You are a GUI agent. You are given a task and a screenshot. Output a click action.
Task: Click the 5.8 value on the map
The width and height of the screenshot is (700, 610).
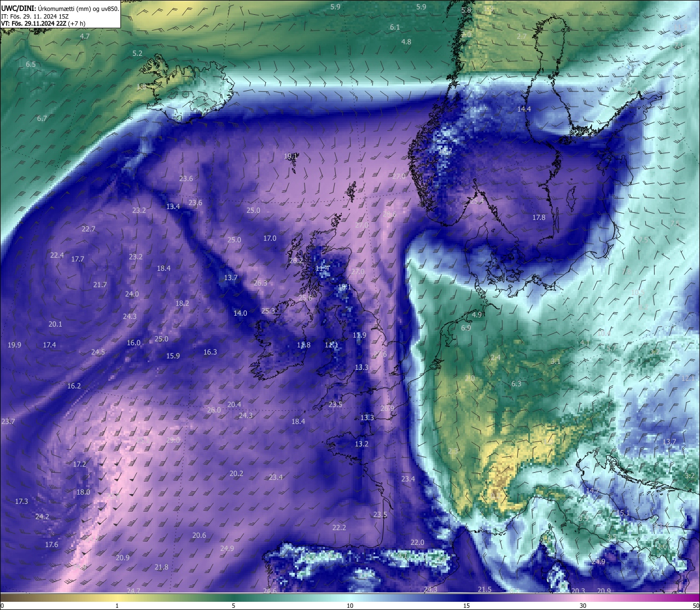[466, 10]
